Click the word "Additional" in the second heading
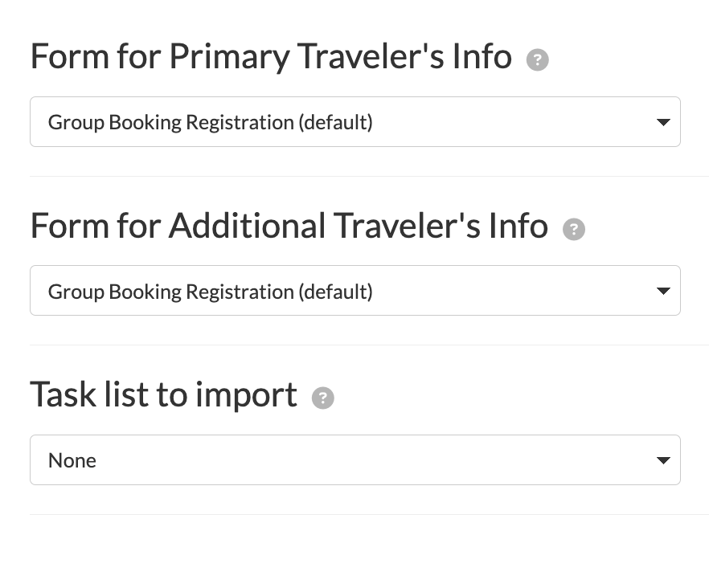The height and width of the screenshot is (588, 709). (x=247, y=226)
